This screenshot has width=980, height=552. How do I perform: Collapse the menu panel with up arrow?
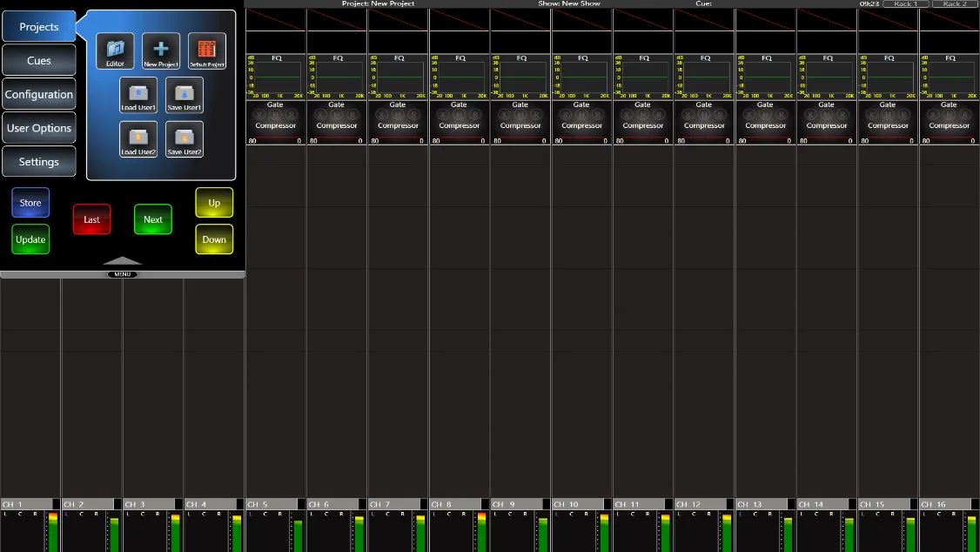click(123, 260)
